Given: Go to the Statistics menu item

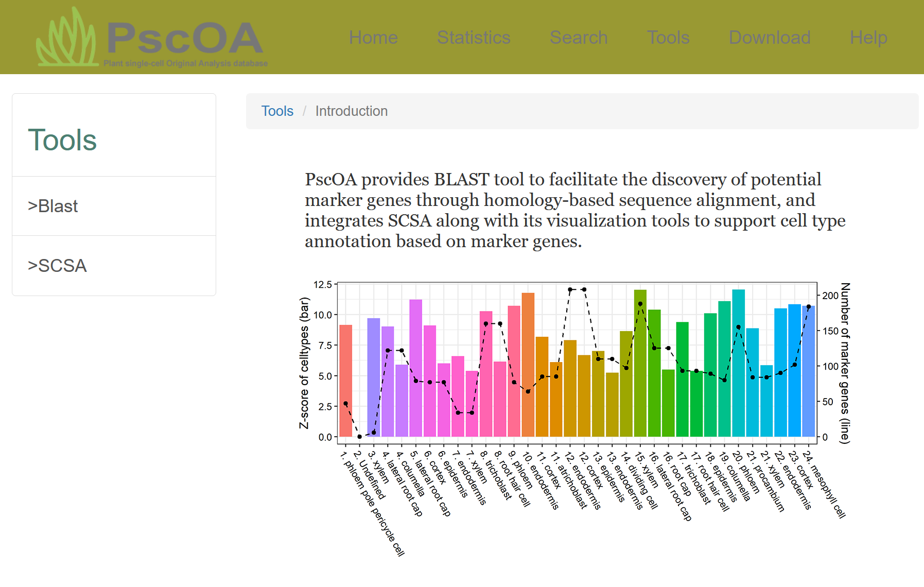Looking at the screenshot, I should coord(473,38).
